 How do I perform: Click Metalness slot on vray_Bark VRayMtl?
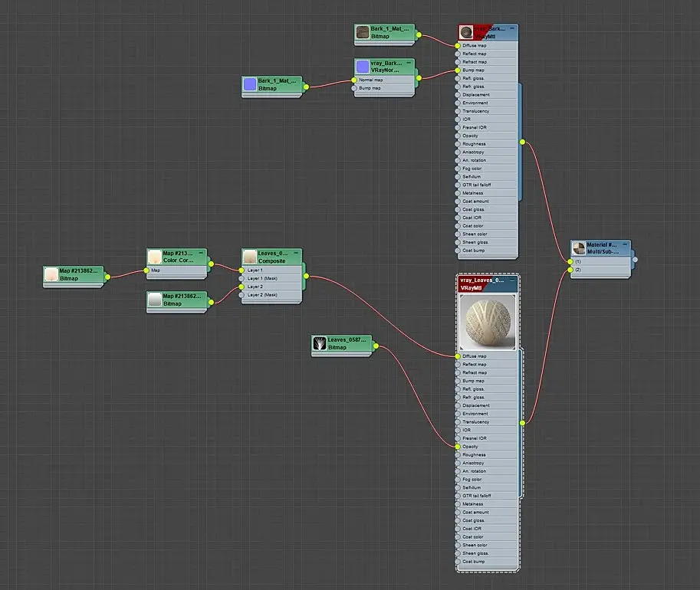pos(488,193)
